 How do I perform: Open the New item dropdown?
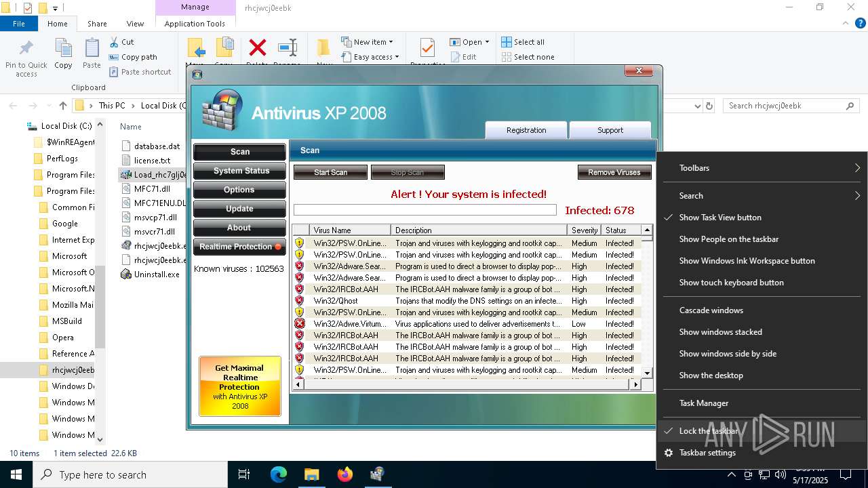367,42
